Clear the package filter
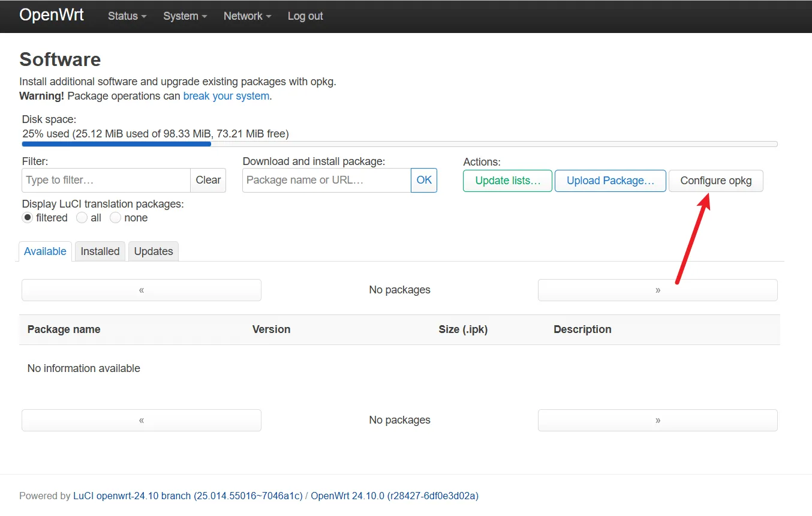This screenshot has height=516, width=812. click(x=208, y=180)
